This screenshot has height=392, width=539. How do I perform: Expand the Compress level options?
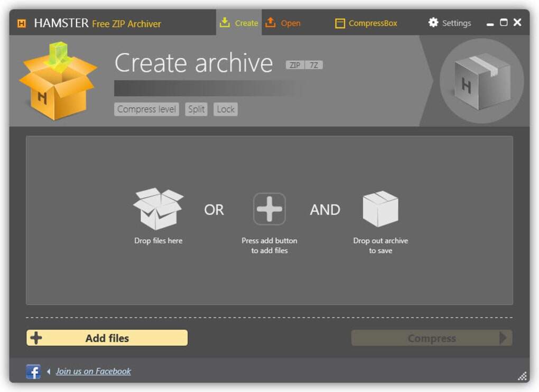pos(146,109)
